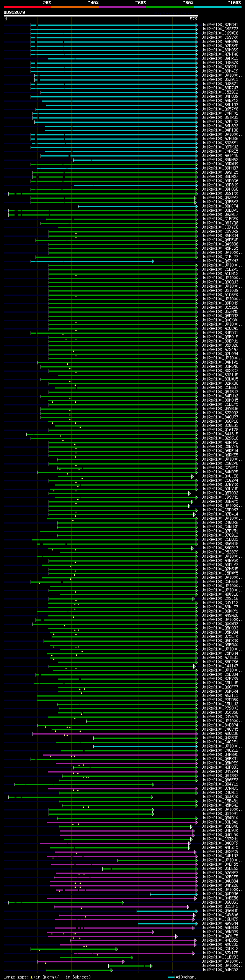Select label UniRef100_B8ACT4
245x980 pixels.
pyautogui.click(x=220, y=206)
